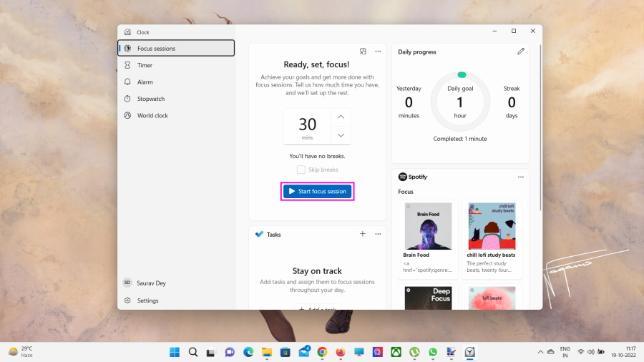Click the keep-on-top icon in focus panel
This screenshot has width=644, height=362.
coord(363,52)
